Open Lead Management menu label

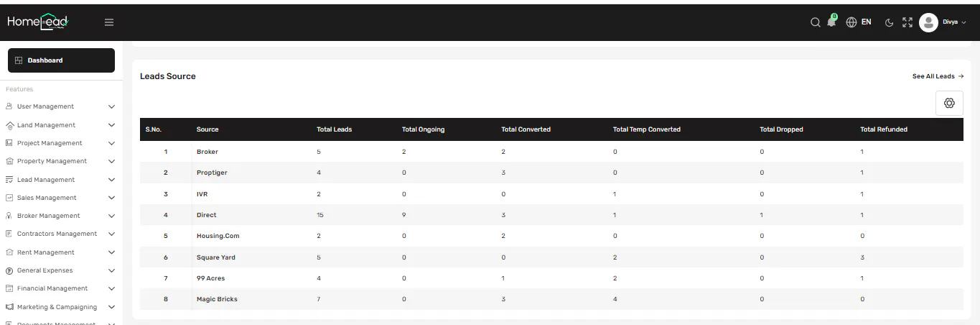[x=46, y=180]
